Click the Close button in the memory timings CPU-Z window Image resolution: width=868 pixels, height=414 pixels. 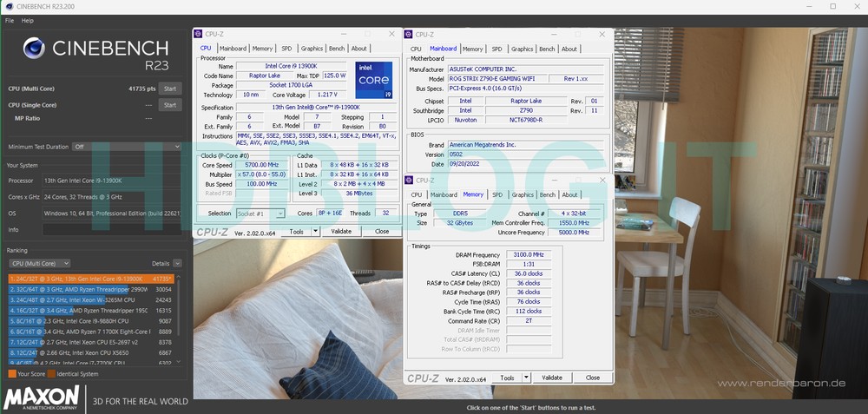[593, 378]
